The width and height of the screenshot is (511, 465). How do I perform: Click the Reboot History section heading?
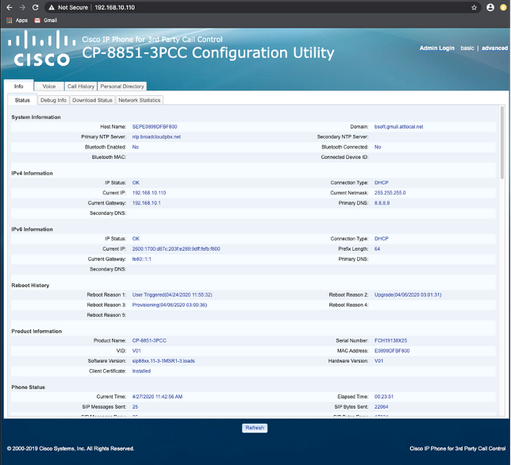(30, 285)
